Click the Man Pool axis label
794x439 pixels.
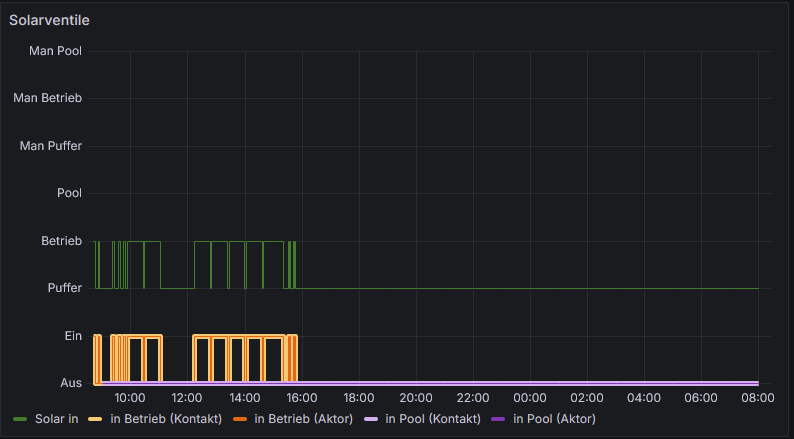(x=55, y=51)
